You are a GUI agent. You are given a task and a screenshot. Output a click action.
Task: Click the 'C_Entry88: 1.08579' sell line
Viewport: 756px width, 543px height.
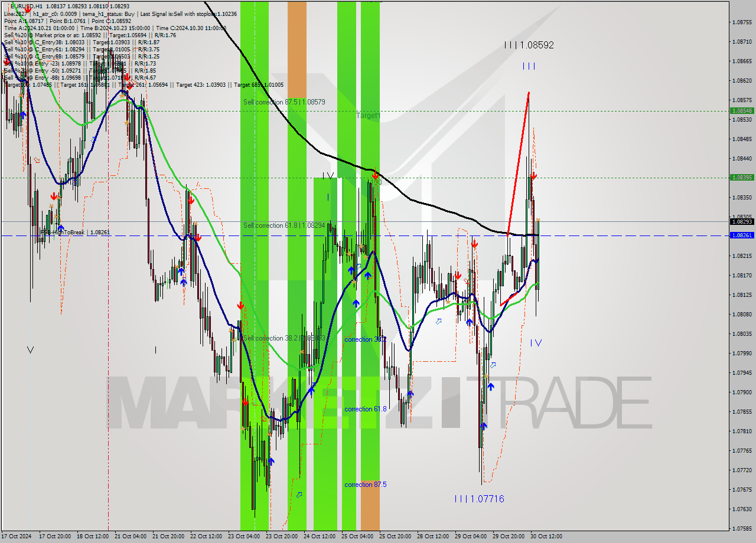point(82,56)
